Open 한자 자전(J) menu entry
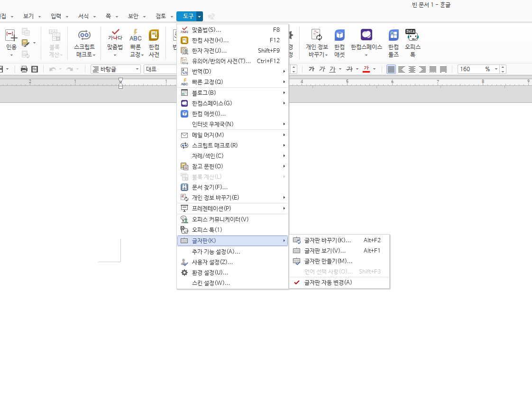 click(232, 51)
